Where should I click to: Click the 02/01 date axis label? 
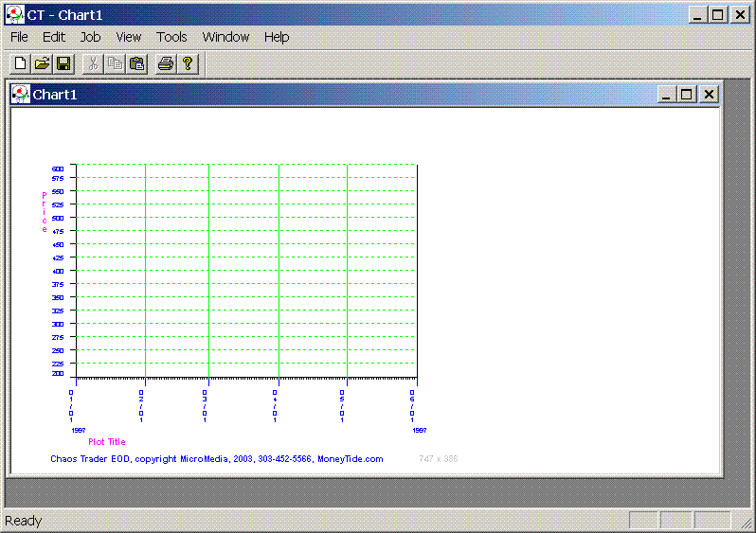click(x=141, y=406)
